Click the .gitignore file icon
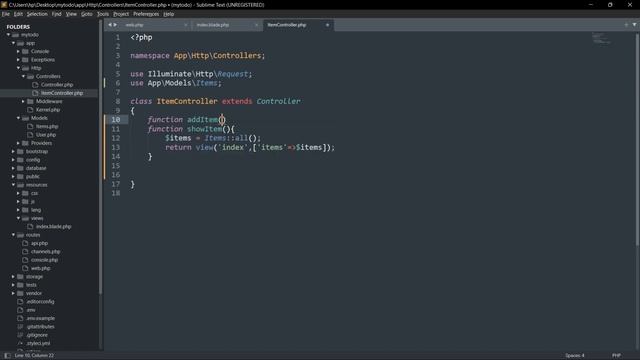Viewport: 640px width, 360px height. click(x=20, y=335)
